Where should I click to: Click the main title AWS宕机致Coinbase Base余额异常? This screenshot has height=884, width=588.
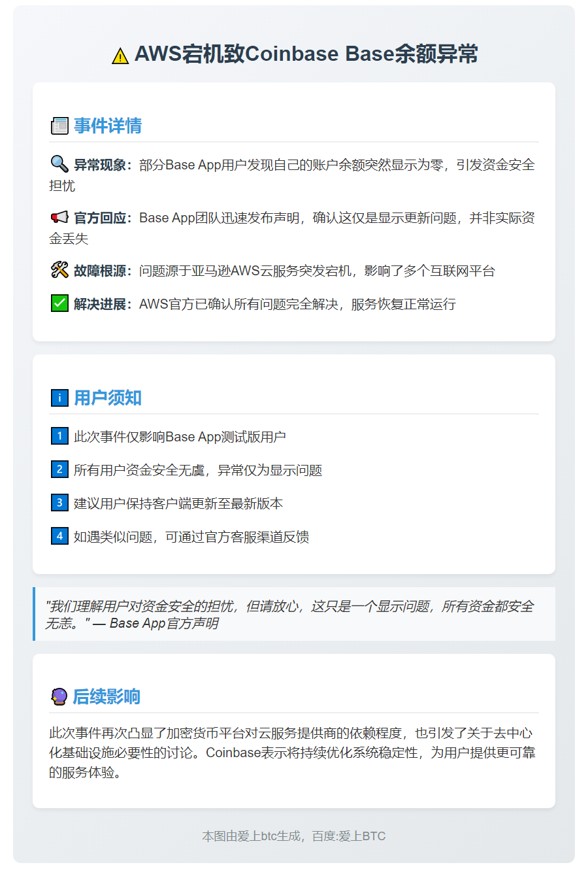[x=306, y=54]
